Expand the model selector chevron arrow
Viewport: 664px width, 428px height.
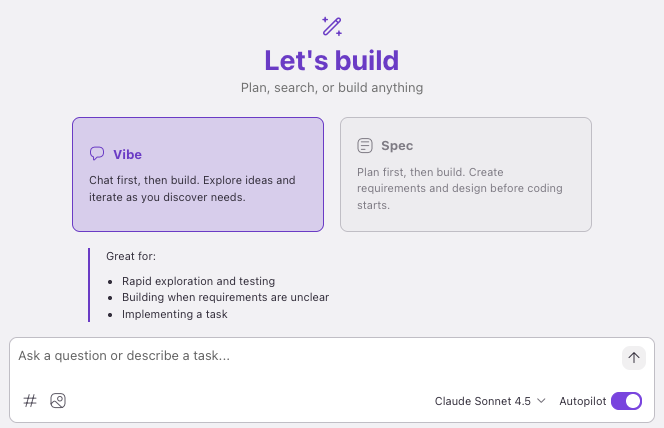[x=541, y=401]
